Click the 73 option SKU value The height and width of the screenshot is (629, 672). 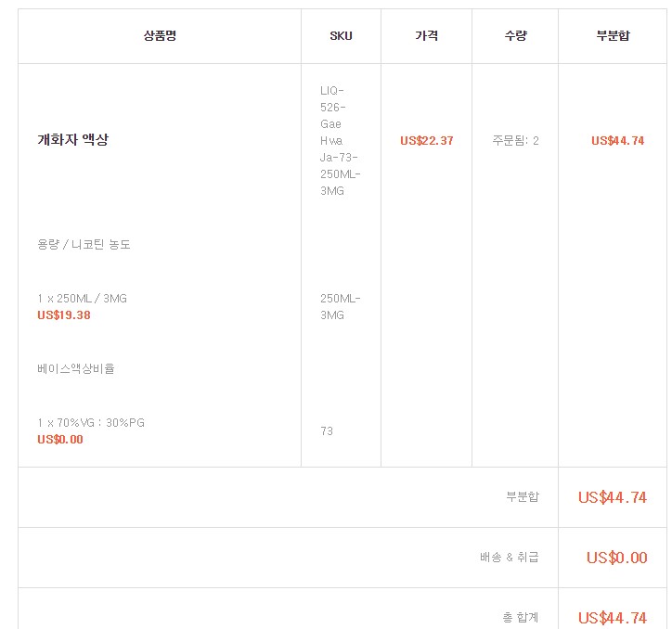coord(327,431)
